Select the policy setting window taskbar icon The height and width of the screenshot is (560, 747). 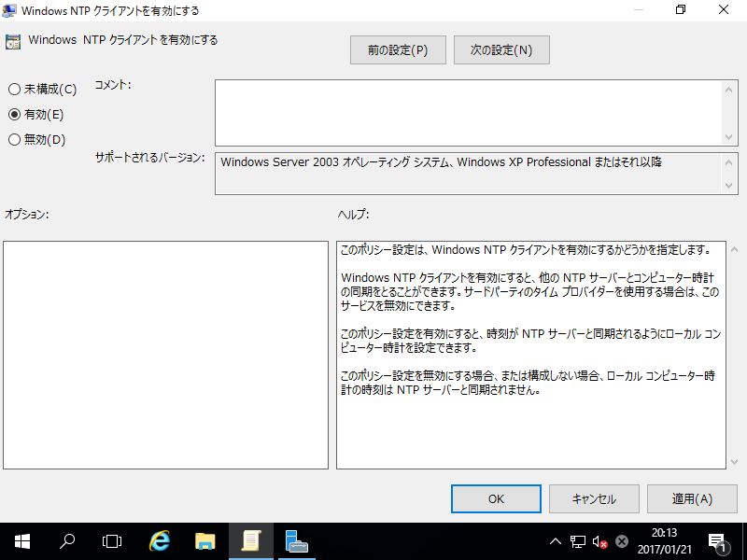click(x=250, y=540)
